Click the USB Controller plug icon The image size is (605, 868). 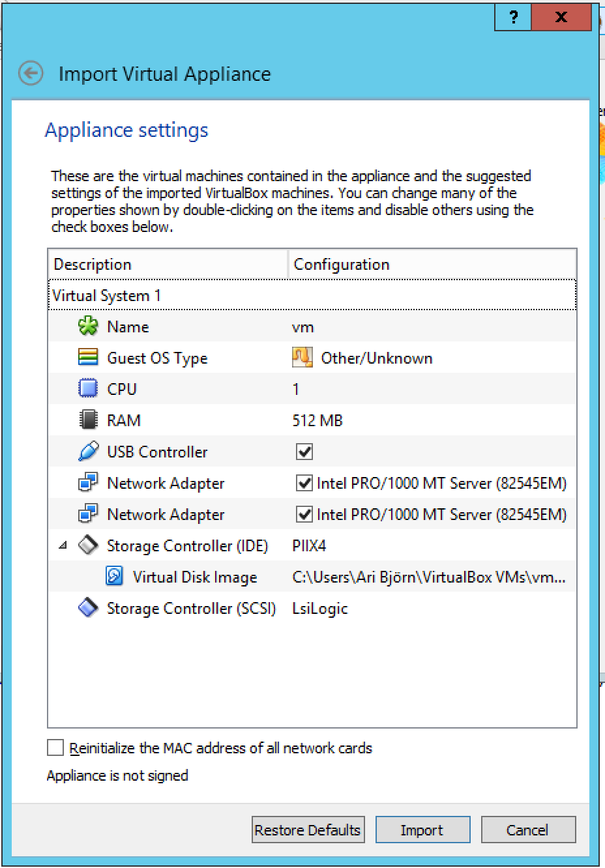(87, 452)
